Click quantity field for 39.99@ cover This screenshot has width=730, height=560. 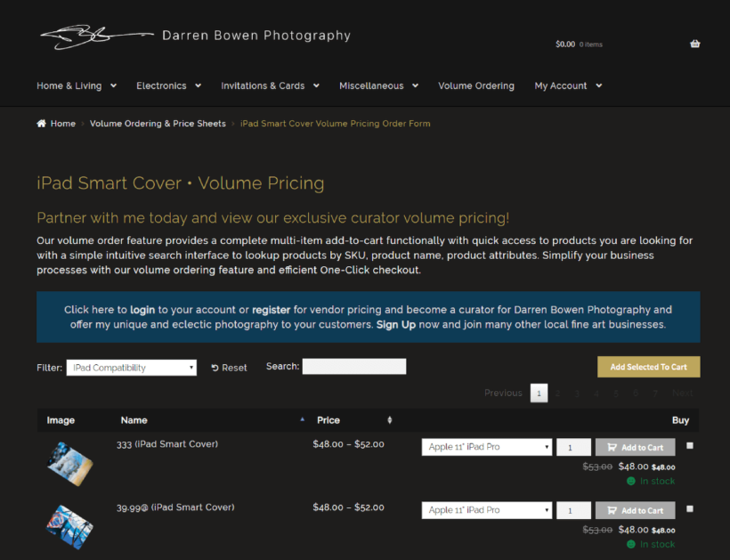(x=572, y=510)
